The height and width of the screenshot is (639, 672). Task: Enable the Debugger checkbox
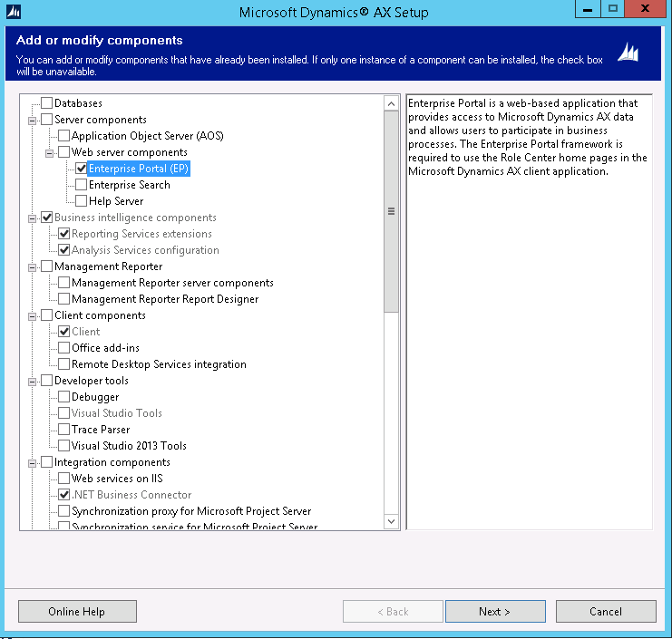tap(63, 397)
